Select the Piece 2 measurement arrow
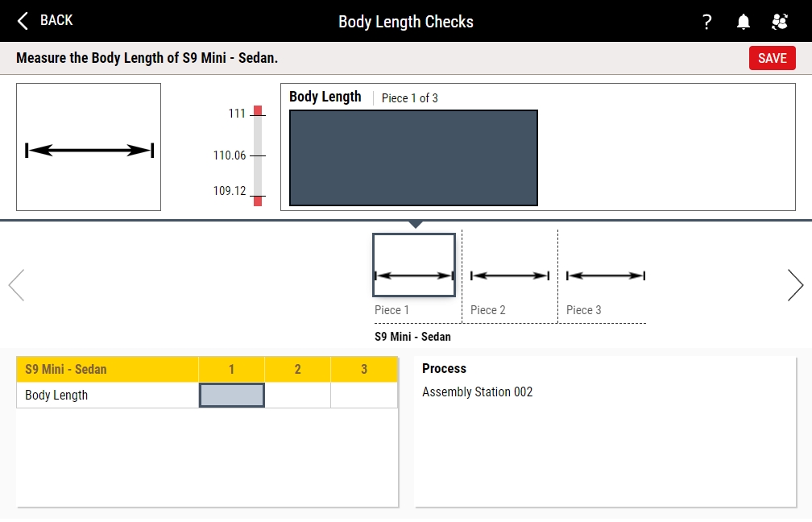812x522 pixels. pyautogui.click(x=509, y=275)
